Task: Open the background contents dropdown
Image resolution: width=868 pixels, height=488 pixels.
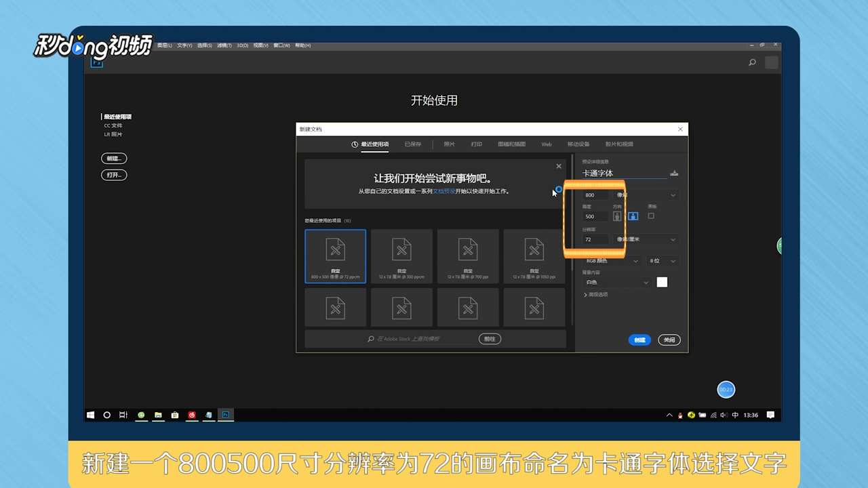Action: 616,282
